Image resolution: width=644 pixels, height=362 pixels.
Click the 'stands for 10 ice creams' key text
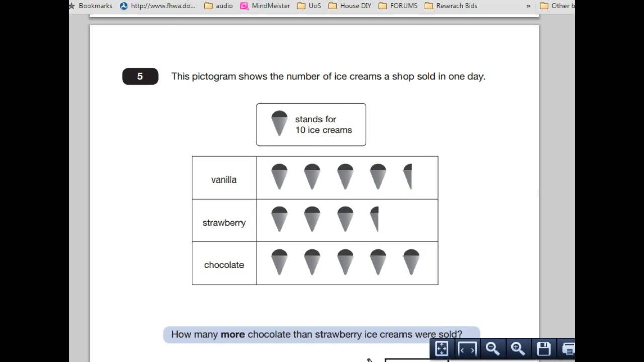(324, 125)
